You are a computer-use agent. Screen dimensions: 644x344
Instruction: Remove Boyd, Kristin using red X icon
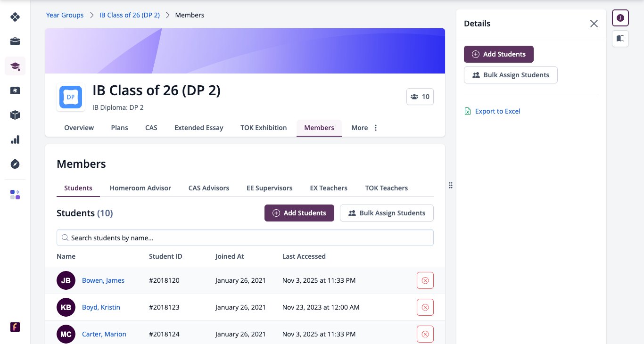[x=425, y=307]
